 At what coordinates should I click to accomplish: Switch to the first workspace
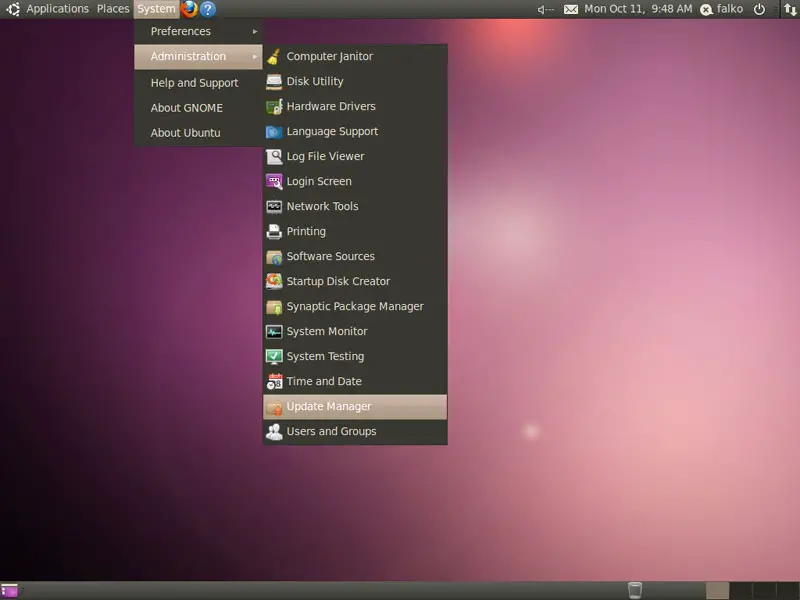[x=717, y=591]
